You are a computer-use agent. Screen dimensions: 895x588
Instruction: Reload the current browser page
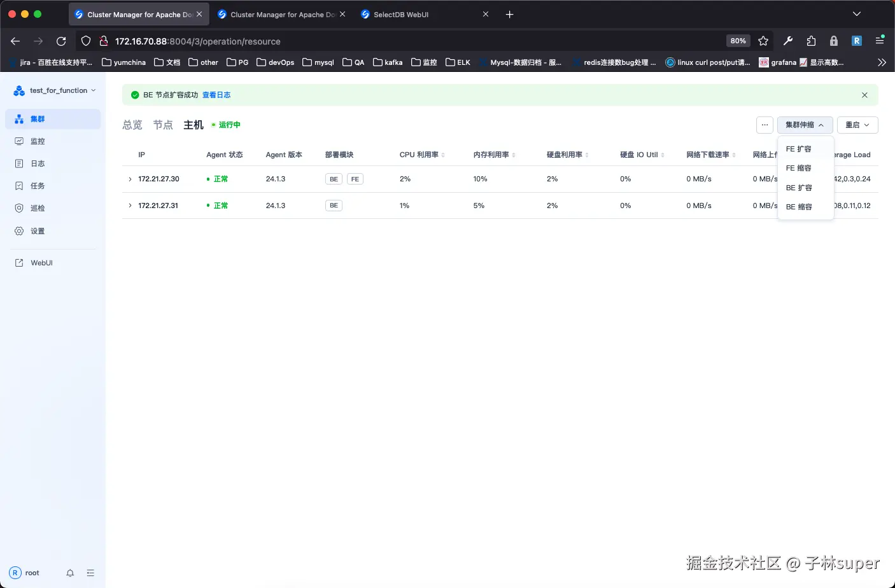click(x=61, y=41)
